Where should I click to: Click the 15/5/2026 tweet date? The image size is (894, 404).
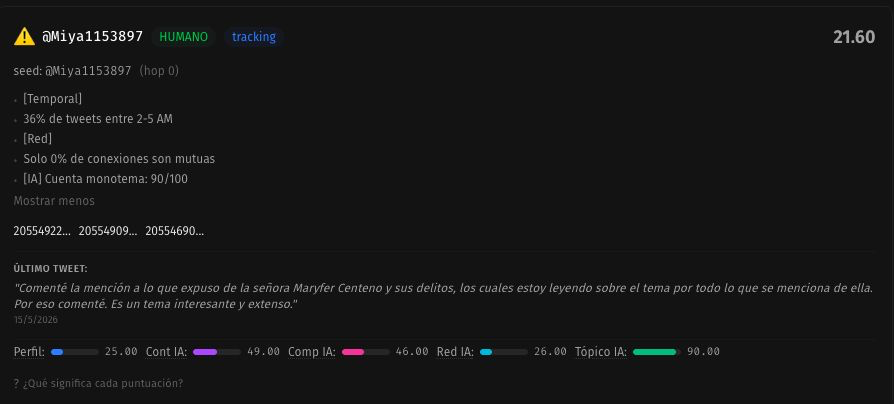(36, 320)
